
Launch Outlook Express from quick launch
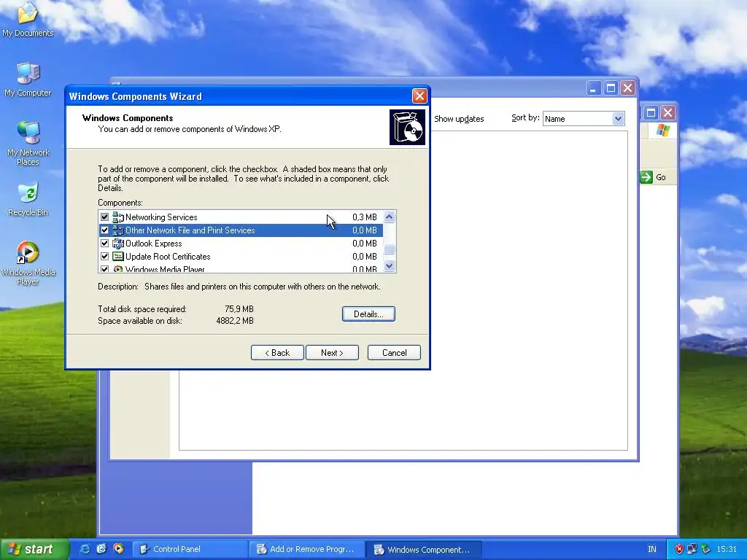[101, 549]
